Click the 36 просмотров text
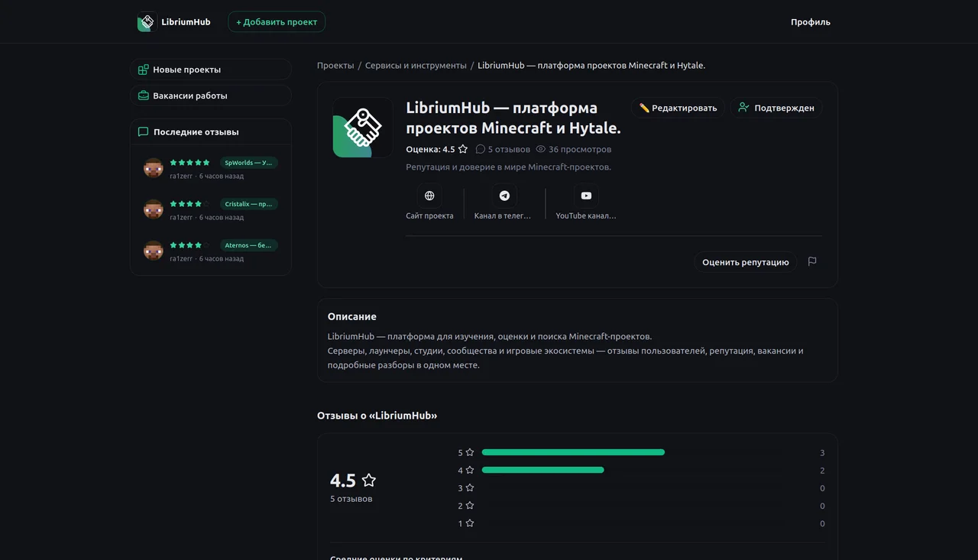The image size is (978, 560). (580, 150)
